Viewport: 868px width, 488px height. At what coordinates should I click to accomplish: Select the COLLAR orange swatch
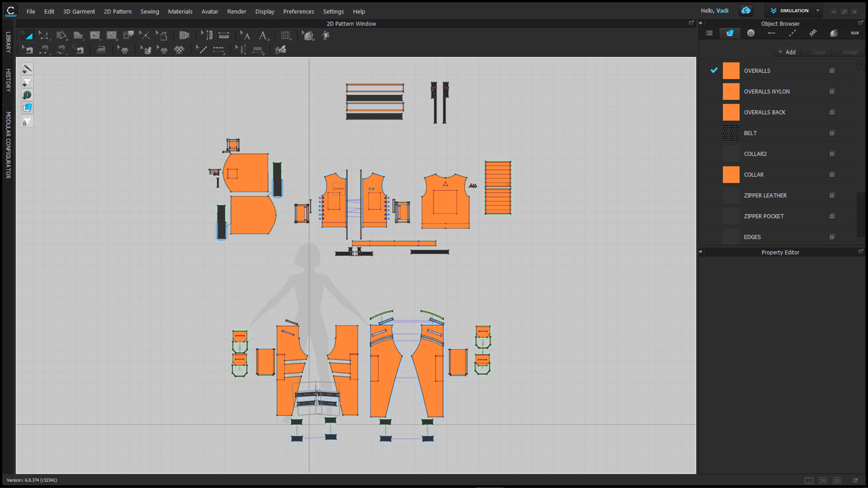731,174
